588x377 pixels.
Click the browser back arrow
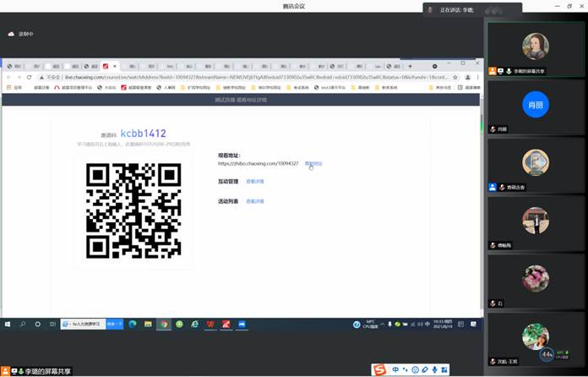point(8,77)
